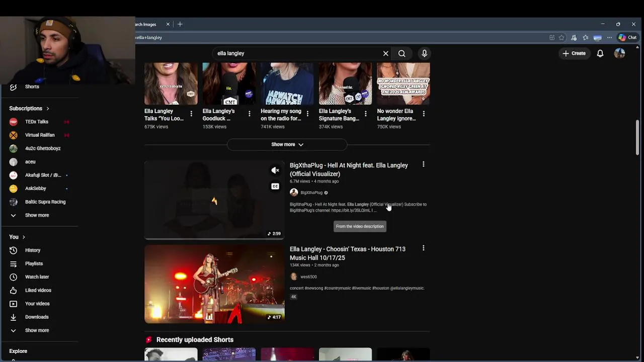This screenshot has width=644, height=362.
Task: Open the notifications bell
Action: click(x=600, y=53)
